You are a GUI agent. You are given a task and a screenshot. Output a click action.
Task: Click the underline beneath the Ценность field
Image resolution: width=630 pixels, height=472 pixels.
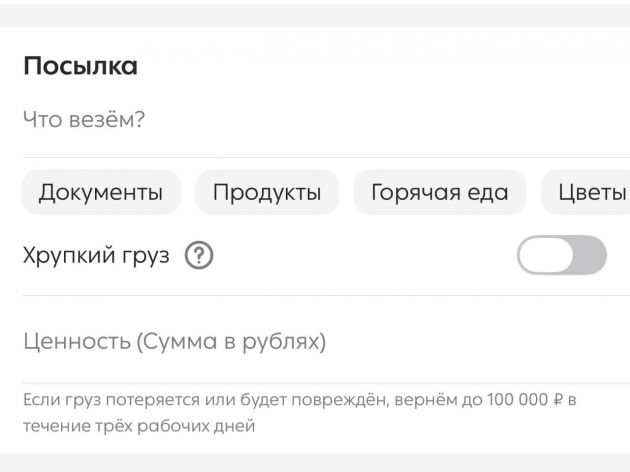[x=326, y=383]
